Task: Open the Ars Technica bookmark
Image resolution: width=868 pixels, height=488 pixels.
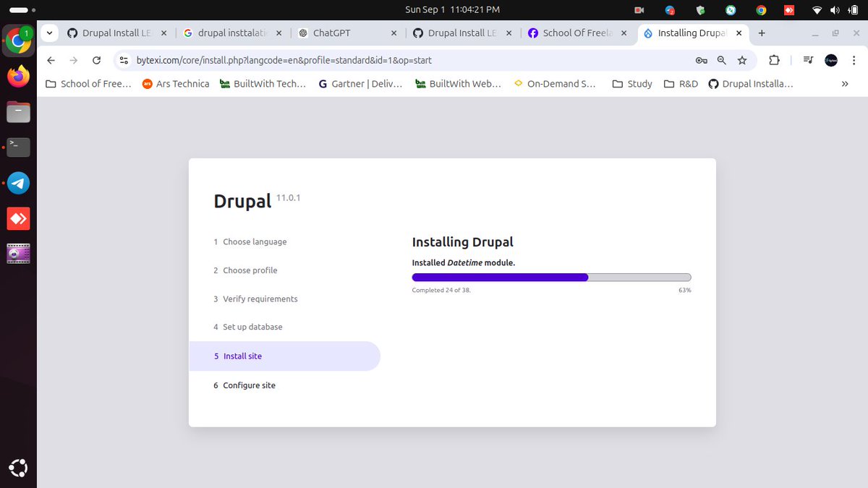Action: (x=176, y=84)
